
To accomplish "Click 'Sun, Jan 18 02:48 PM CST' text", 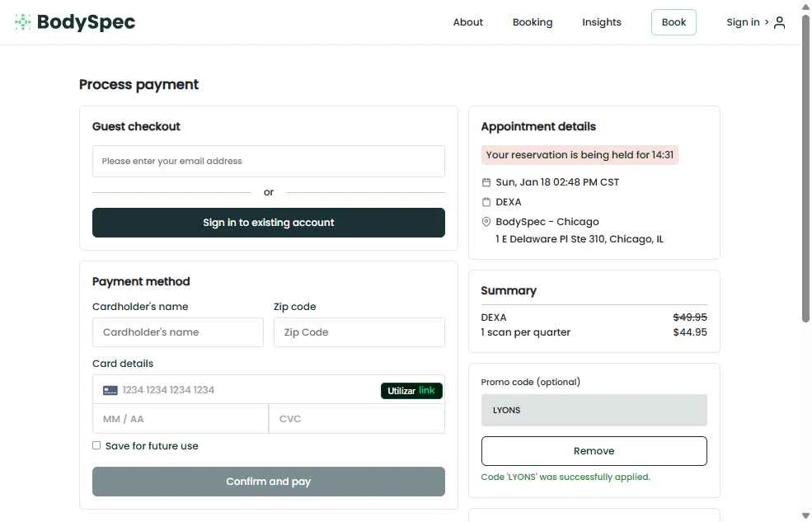I will click(557, 182).
